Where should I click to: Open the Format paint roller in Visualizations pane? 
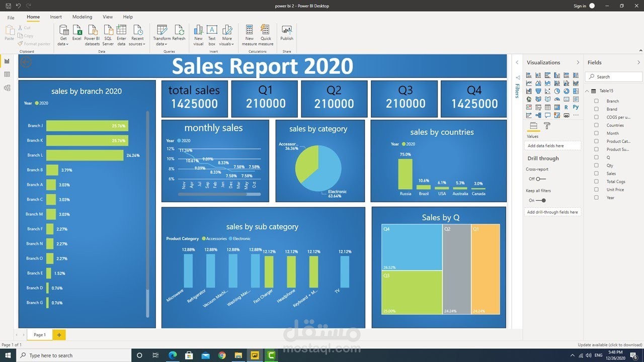[547, 125]
